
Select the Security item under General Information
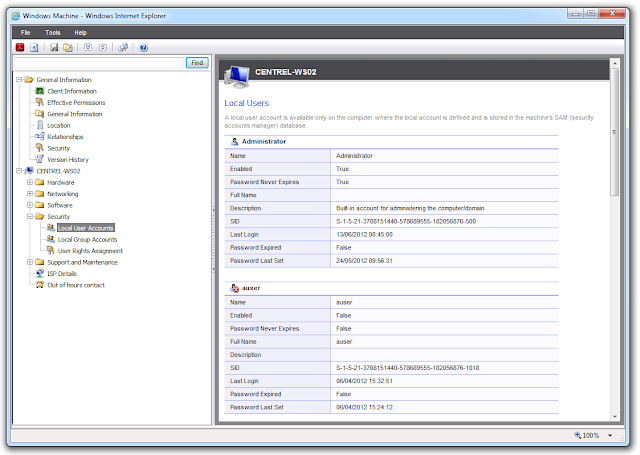point(58,148)
